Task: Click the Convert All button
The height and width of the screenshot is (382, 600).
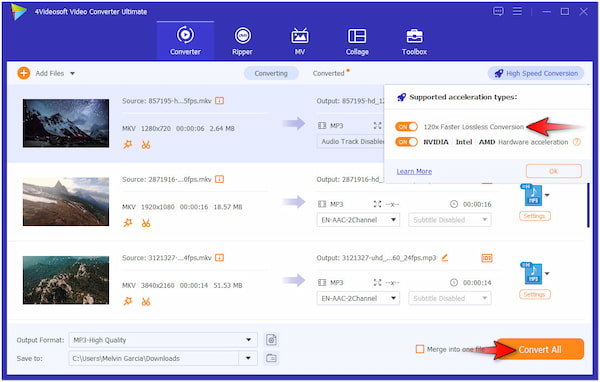Action: point(540,349)
